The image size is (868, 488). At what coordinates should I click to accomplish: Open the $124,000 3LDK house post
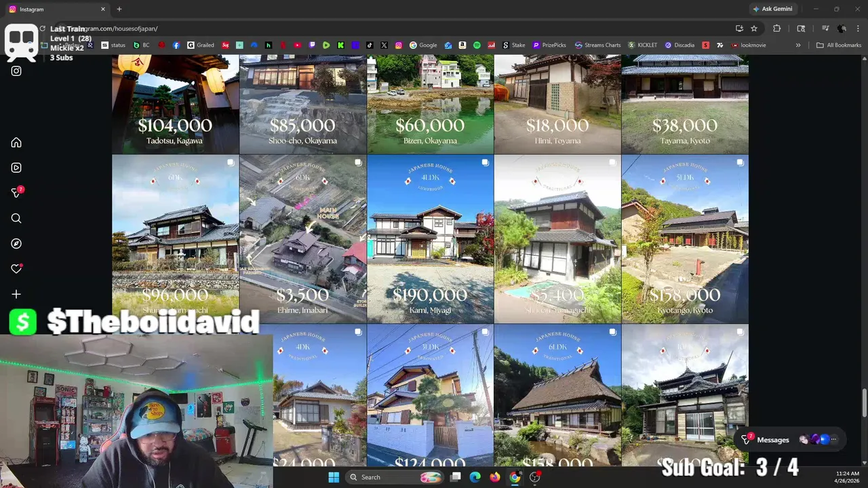pos(431,395)
